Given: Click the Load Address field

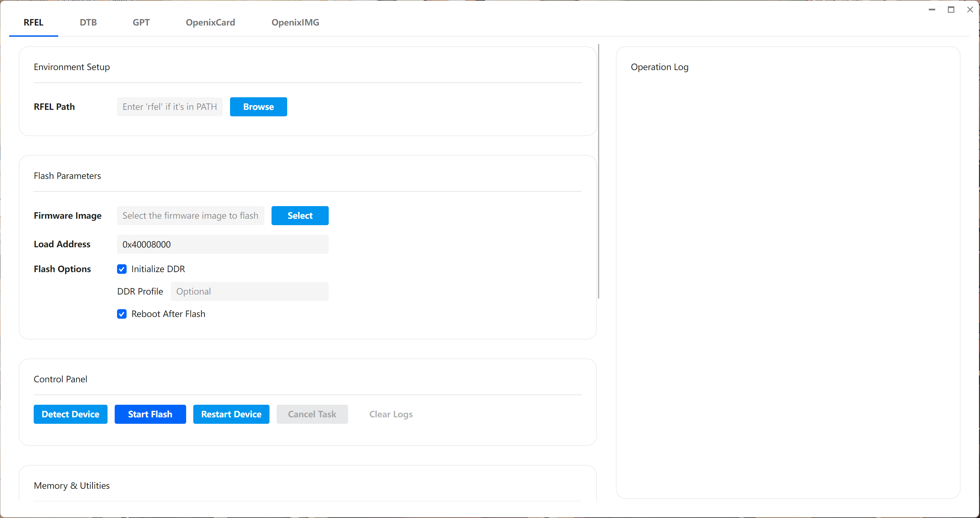Looking at the screenshot, I should pyautogui.click(x=222, y=245).
